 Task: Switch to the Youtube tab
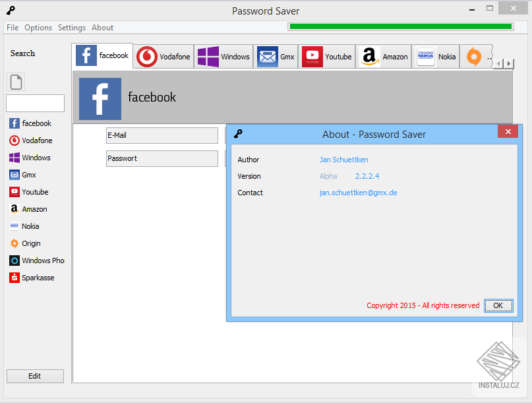click(x=327, y=57)
